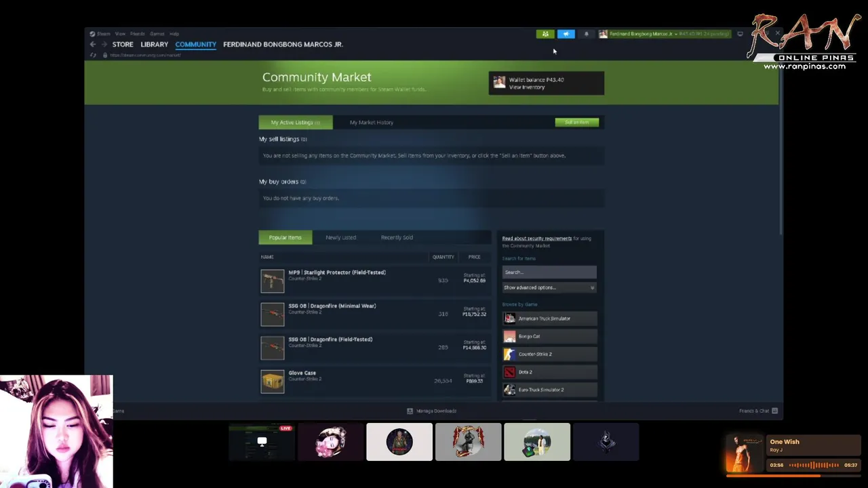Open the blue announcements megaphone icon
Screen dimensions: 868x488
click(566, 34)
